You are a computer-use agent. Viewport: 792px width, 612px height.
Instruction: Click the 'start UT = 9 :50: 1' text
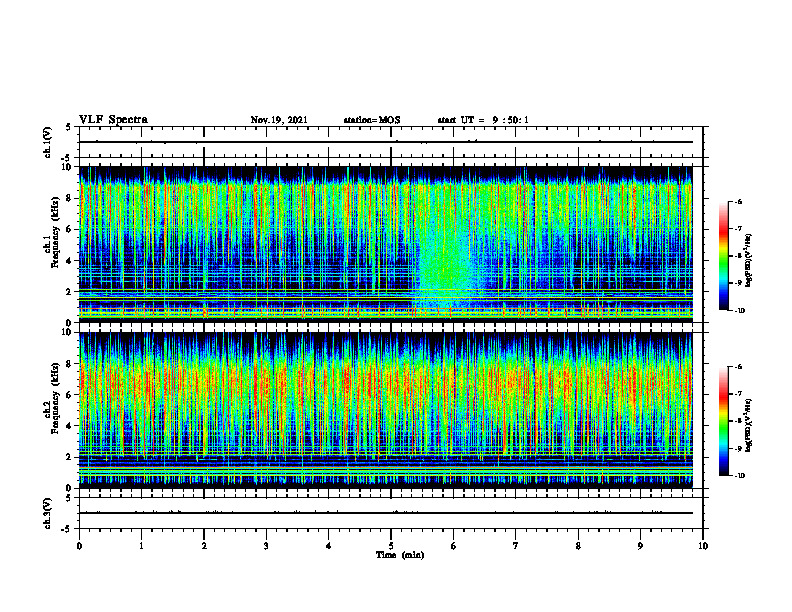point(483,120)
